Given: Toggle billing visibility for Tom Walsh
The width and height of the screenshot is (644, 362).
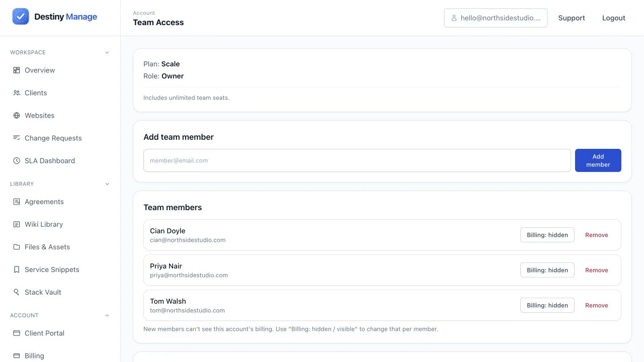Looking at the screenshot, I should [547, 305].
